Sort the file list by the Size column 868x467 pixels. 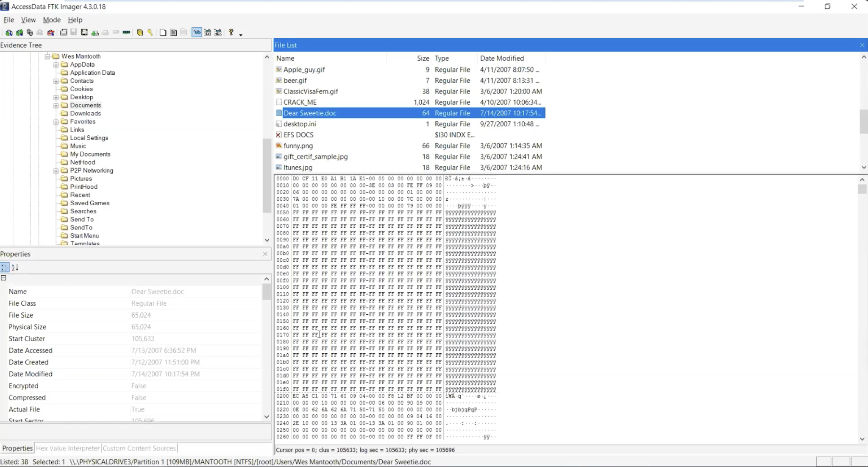point(422,58)
